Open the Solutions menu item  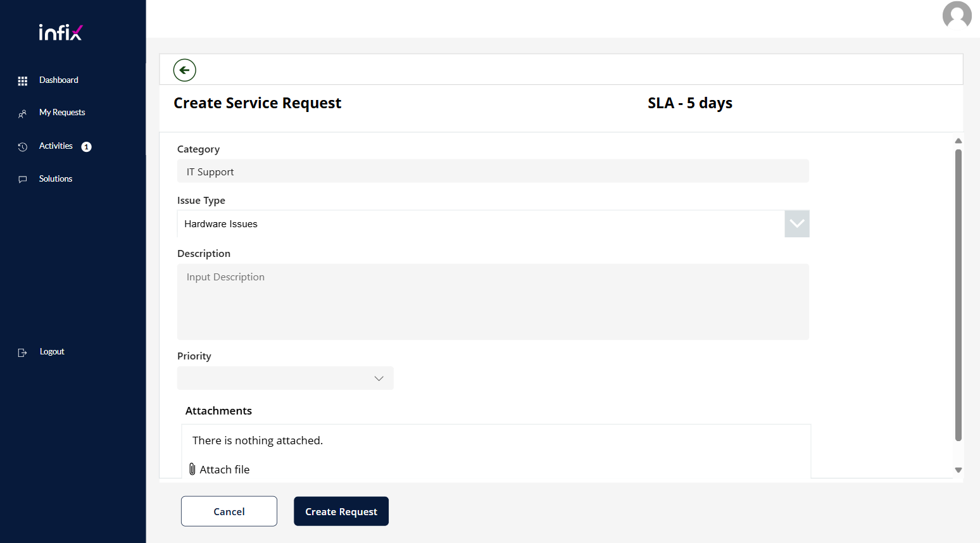pyautogui.click(x=56, y=179)
